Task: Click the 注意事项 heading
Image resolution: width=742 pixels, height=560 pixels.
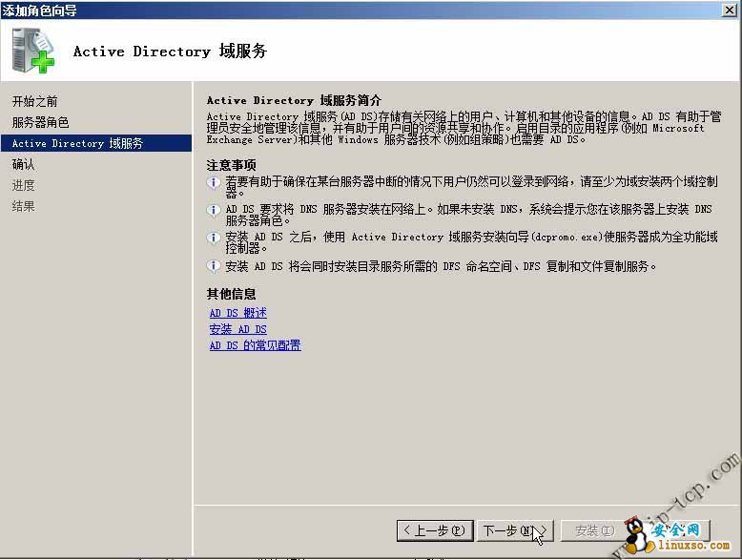Action: [x=232, y=165]
